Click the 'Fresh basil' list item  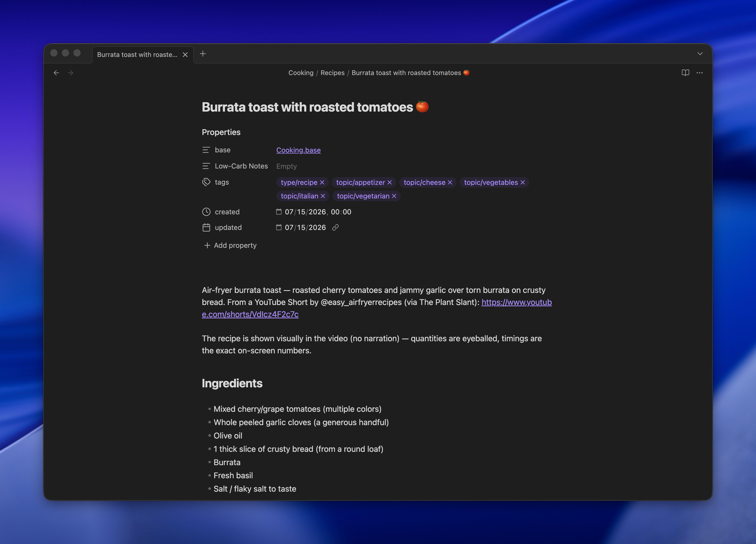pyautogui.click(x=233, y=475)
